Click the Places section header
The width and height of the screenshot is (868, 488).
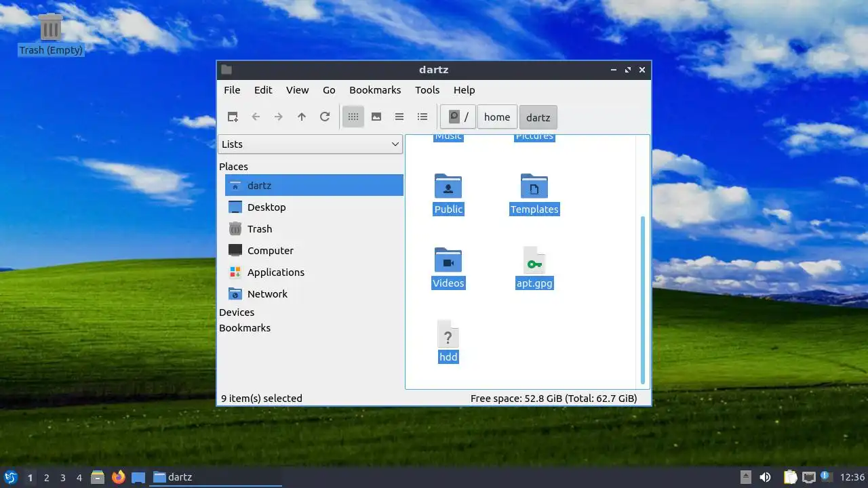point(233,166)
